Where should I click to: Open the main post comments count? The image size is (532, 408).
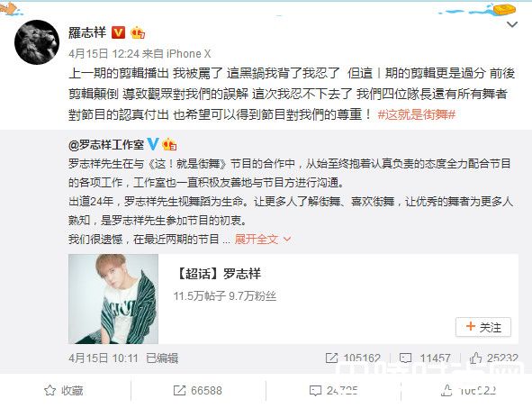coord(334,391)
